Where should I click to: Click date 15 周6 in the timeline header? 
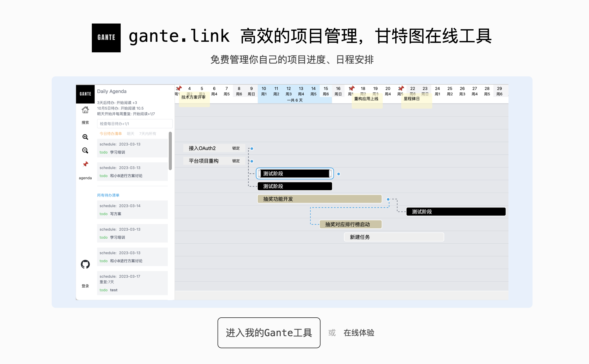tap(326, 91)
